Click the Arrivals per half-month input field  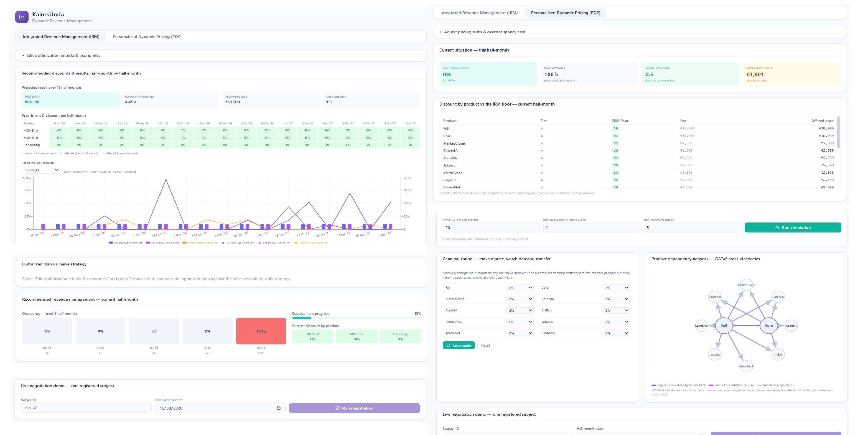tap(491, 227)
